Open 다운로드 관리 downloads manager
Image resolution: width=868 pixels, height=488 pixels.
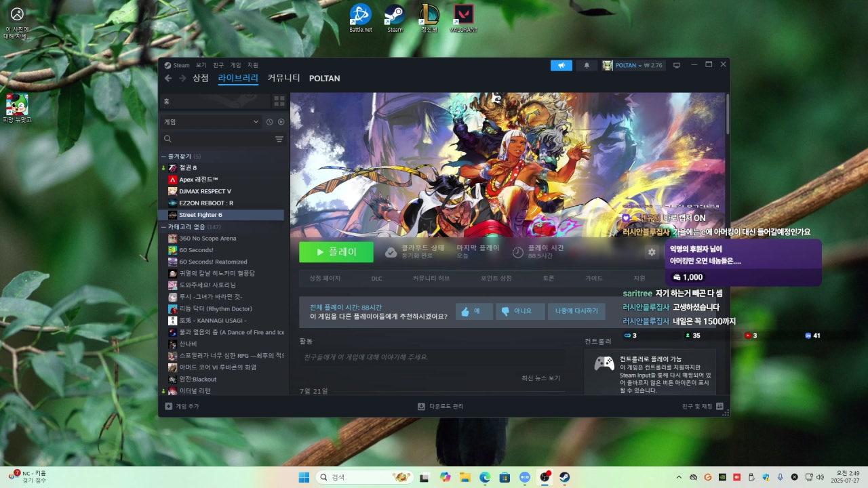(x=441, y=406)
